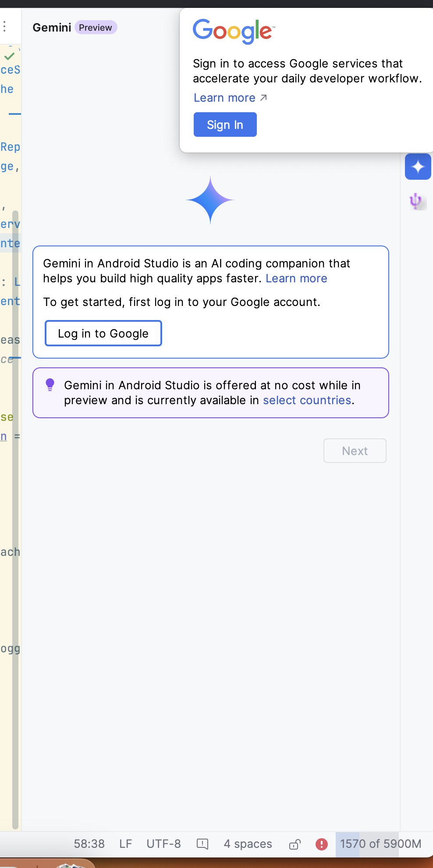The height and width of the screenshot is (868, 433).
Task: Toggle the read-only lock icon
Action: [295, 844]
